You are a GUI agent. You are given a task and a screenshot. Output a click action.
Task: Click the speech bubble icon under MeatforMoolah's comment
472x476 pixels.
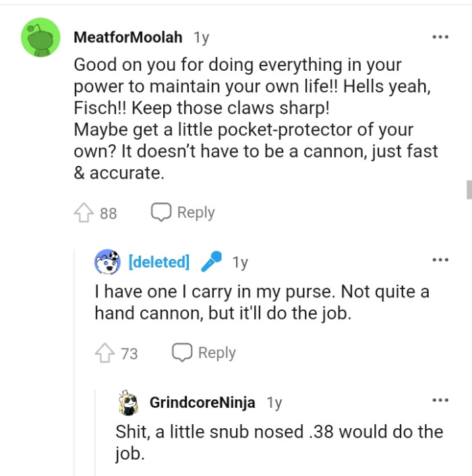160,212
